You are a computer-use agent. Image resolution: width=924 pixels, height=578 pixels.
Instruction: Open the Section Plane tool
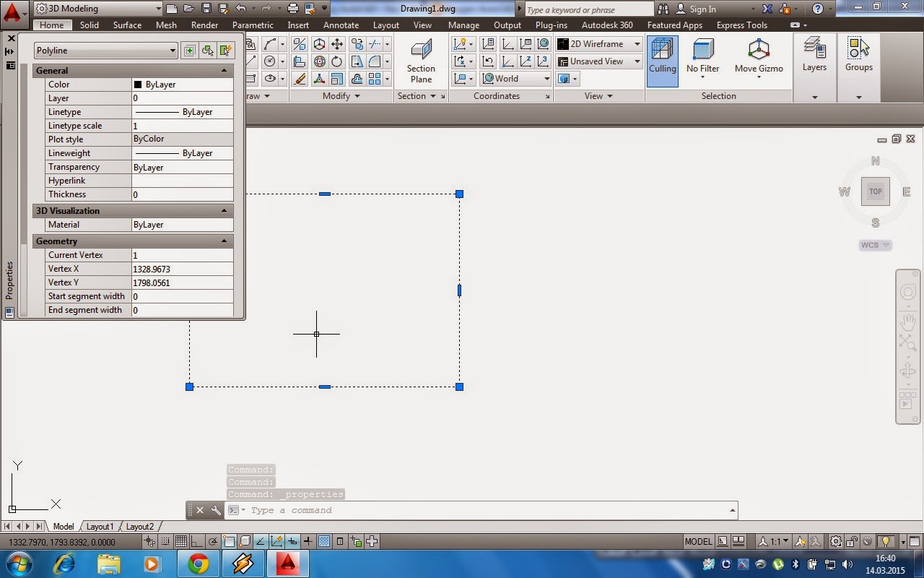pos(421,58)
